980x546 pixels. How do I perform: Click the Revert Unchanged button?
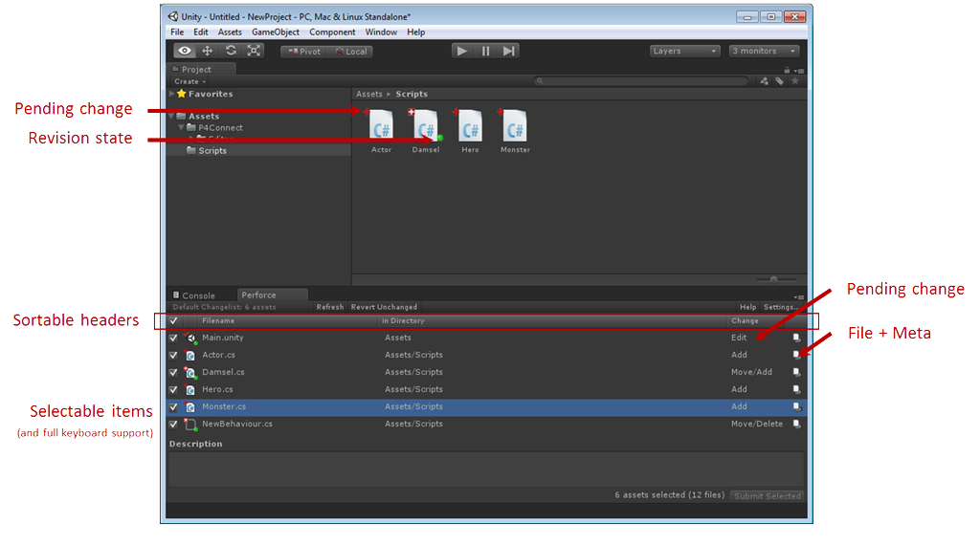click(x=384, y=307)
